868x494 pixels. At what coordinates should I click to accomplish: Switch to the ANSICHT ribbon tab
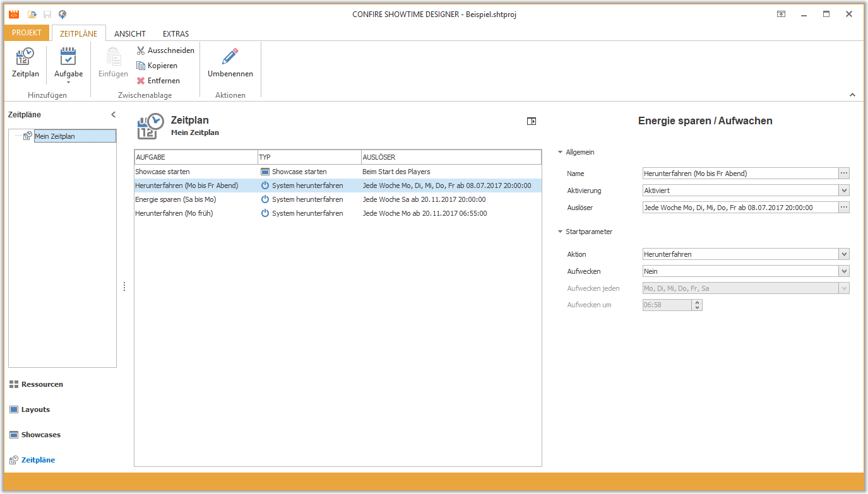(130, 34)
